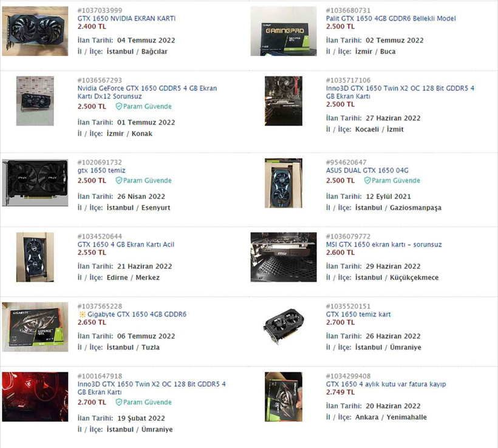Open Gigabyte GTX 1650 4GB GDDR6 title

pos(137,314)
